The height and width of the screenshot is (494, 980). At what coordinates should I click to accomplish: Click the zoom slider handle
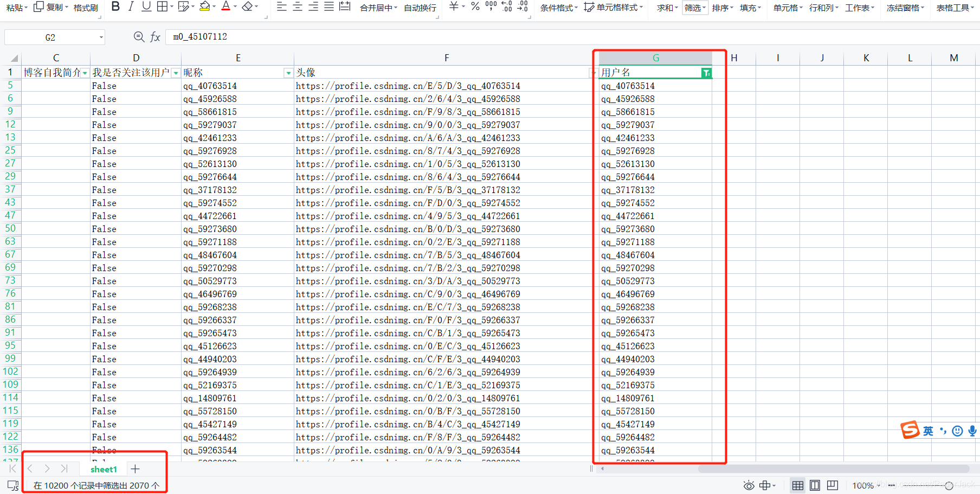tap(949, 486)
